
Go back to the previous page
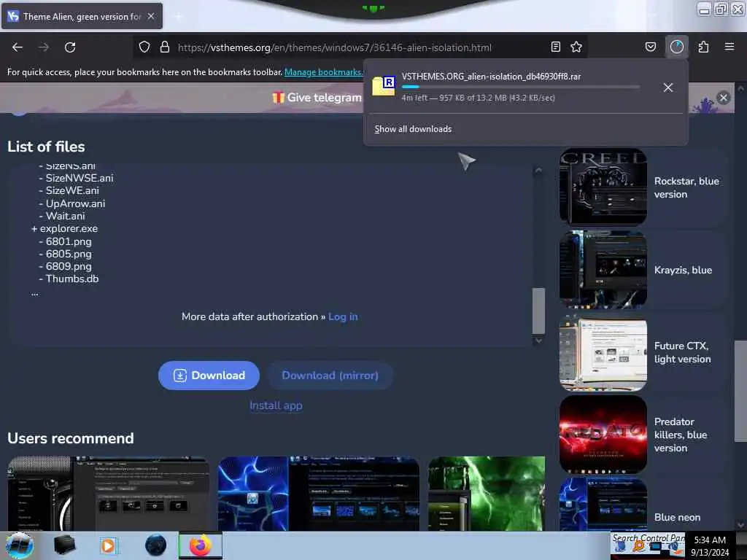(x=18, y=47)
